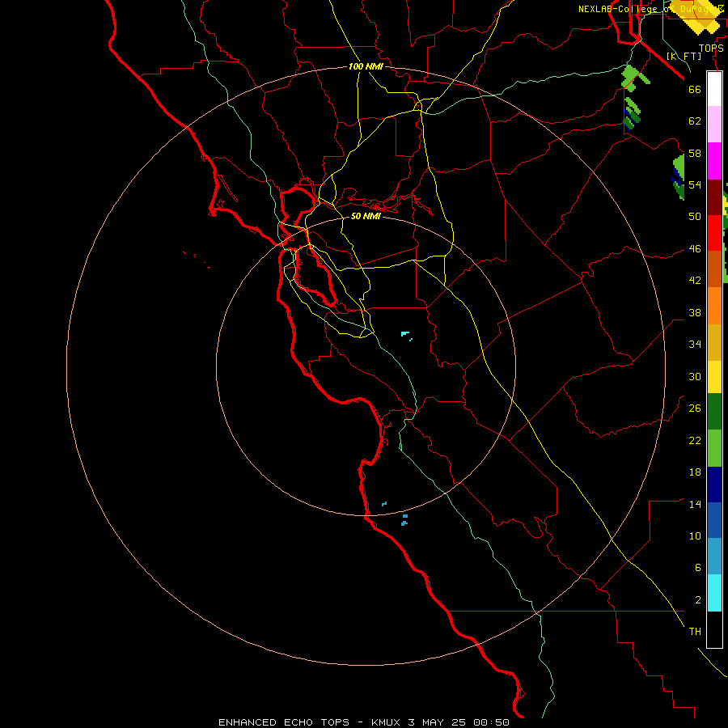Select the light pink legend swatch
This screenshot has width=728, height=728.
[714, 125]
